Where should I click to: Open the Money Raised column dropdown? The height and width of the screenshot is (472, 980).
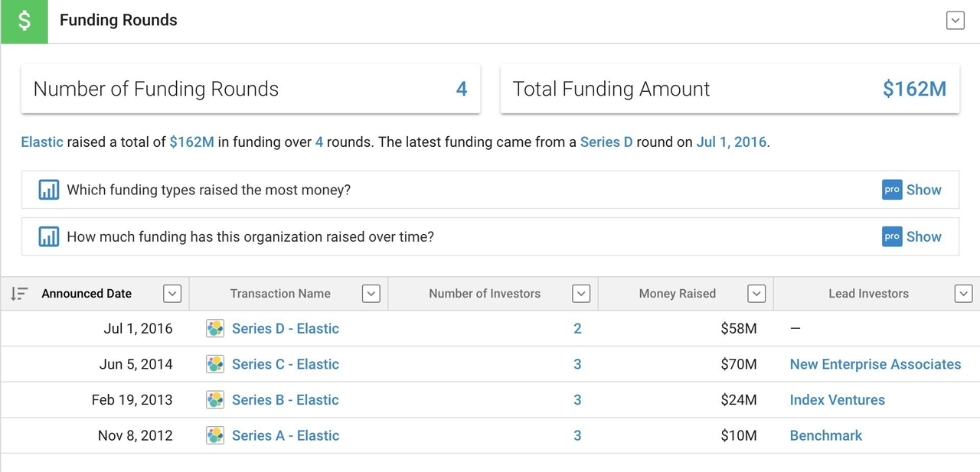pos(756,294)
